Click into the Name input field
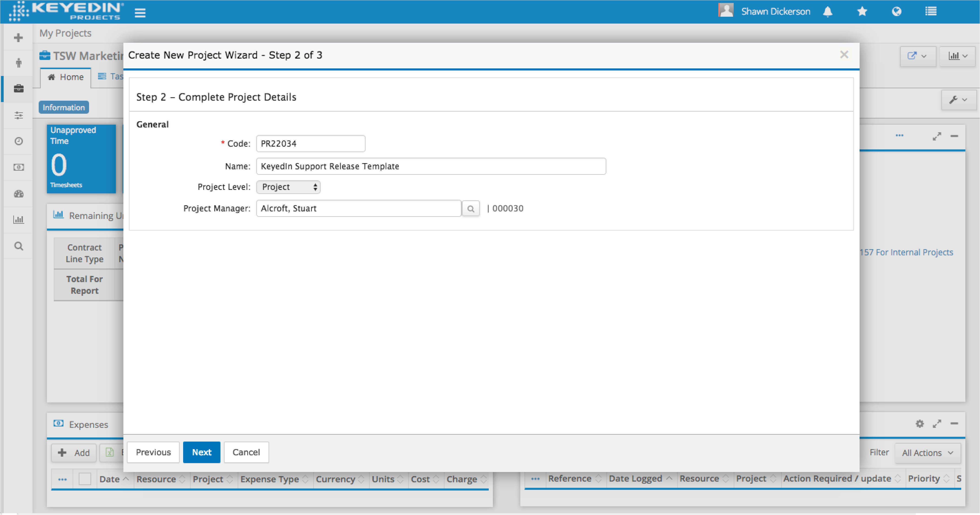This screenshot has width=980, height=515. [x=431, y=166]
